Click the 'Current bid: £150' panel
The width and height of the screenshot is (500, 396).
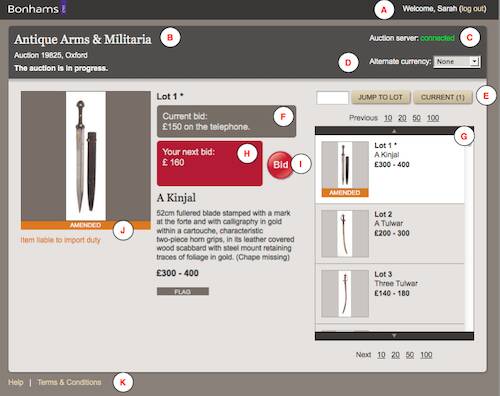point(226,121)
